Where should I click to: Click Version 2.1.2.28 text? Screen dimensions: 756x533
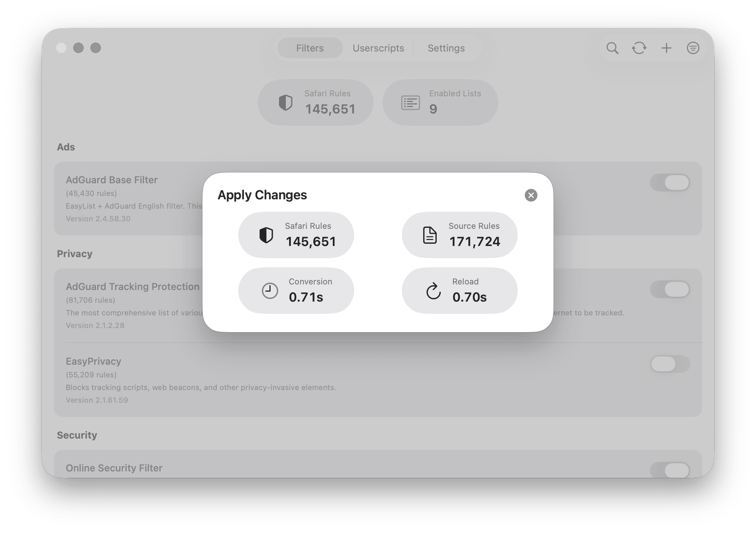coord(95,325)
